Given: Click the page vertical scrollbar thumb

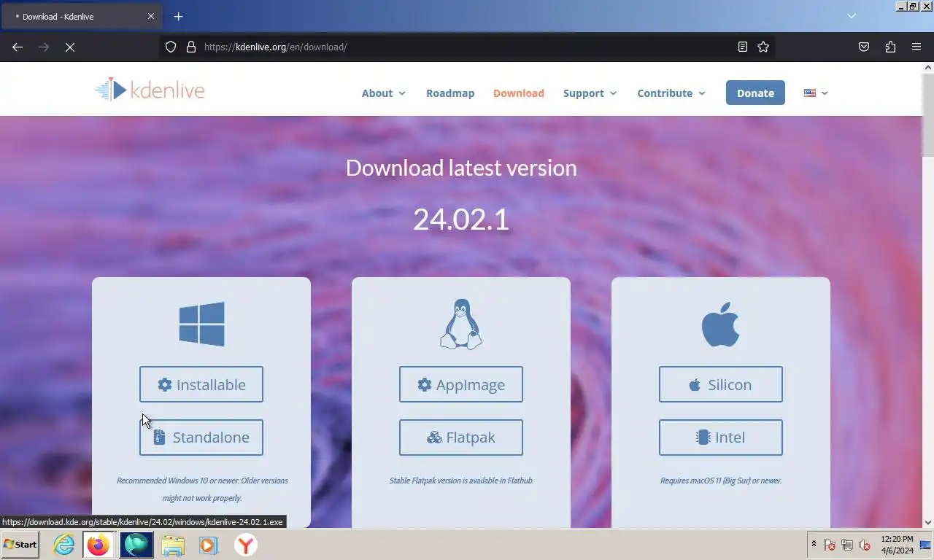Looking at the screenshot, I should pyautogui.click(x=928, y=114).
